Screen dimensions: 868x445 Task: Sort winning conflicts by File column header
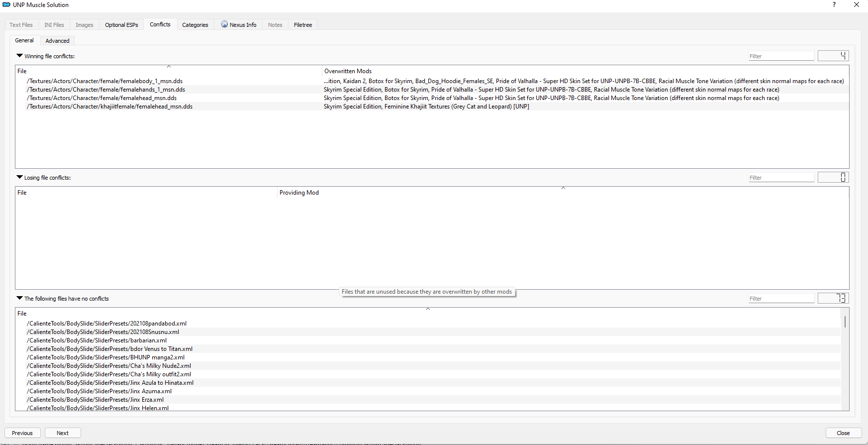click(169, 71)
